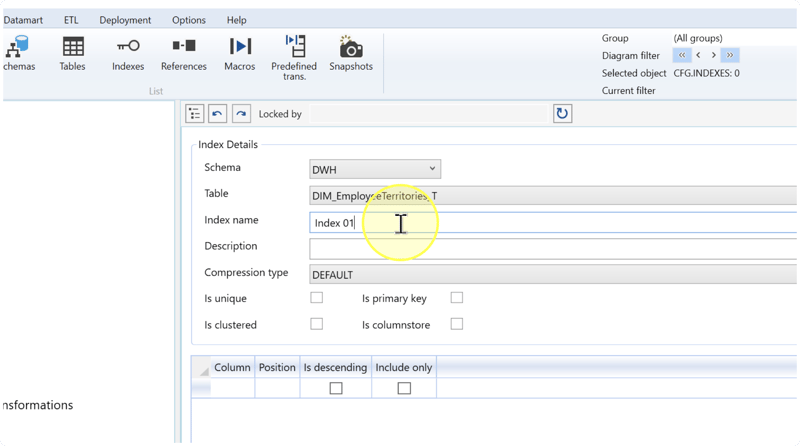Click the empty Column cell in first row

(x=233, y=388)
